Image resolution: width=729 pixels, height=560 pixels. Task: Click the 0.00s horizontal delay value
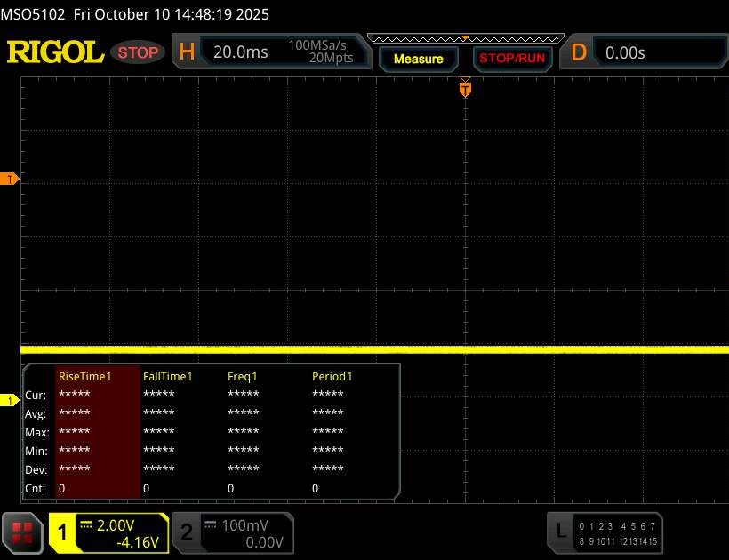625,52
